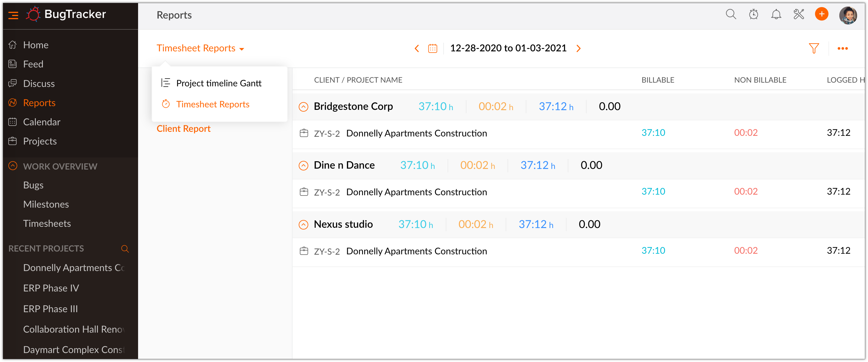This screenshot has height=362, width=868.
Task: Open notifications bell
Action: [x=776, y=15]
